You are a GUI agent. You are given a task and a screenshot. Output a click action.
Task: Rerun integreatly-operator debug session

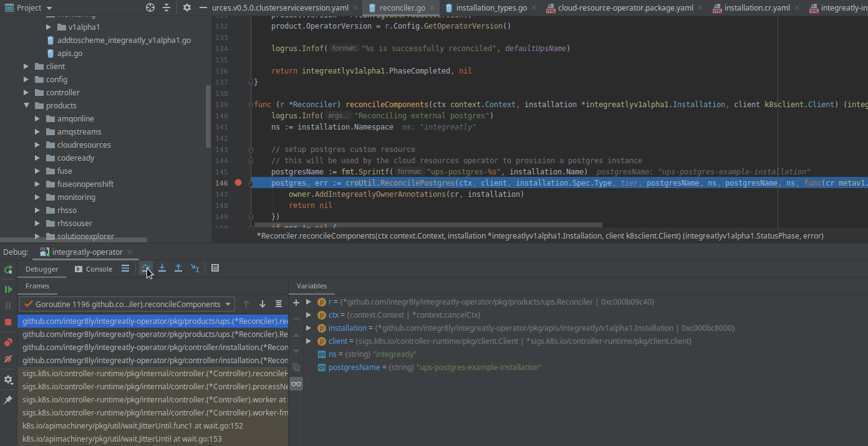tap(8, 270)
